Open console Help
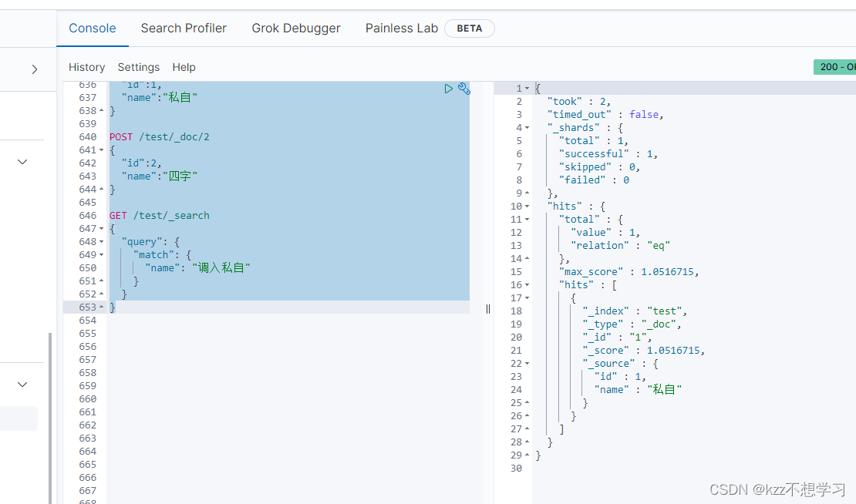The width and height of the screenshot is (856, 504). click(184, 67)
